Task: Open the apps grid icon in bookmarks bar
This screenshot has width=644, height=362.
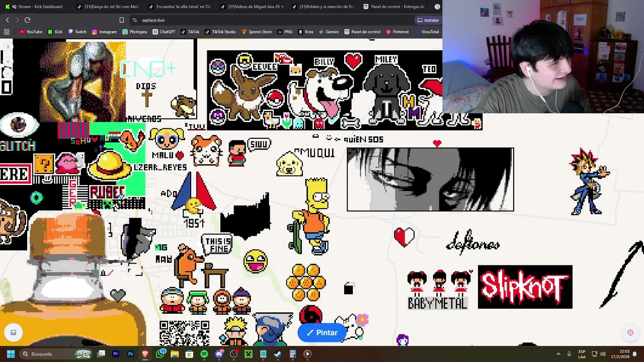Action: [x=7, y=32]
